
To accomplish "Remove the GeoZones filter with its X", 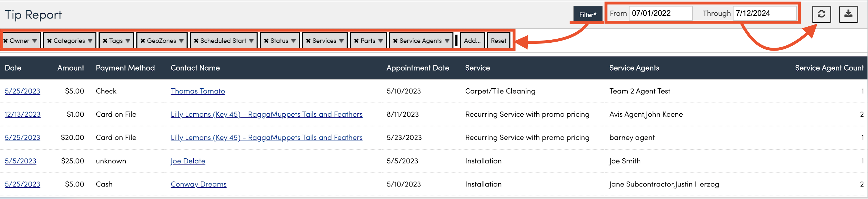I will click(x=143, y=41).
